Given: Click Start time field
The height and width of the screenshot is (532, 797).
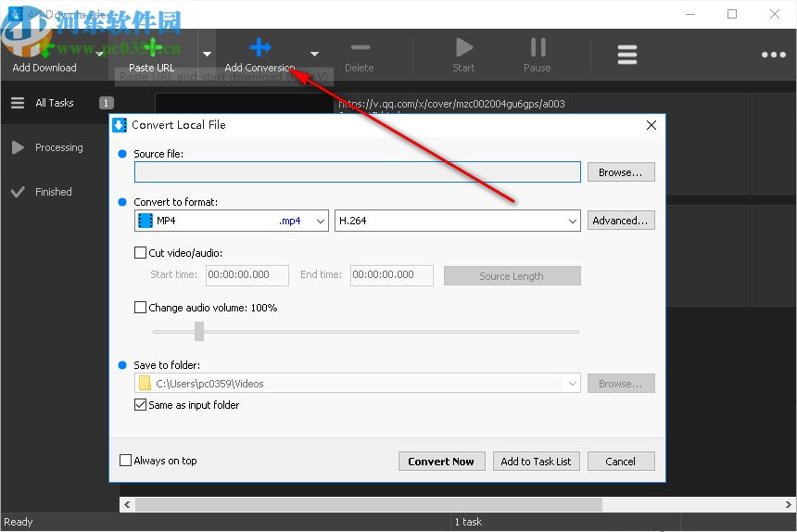Looking at the screenshot, I should pyautogui.click(x=247, y=275).
